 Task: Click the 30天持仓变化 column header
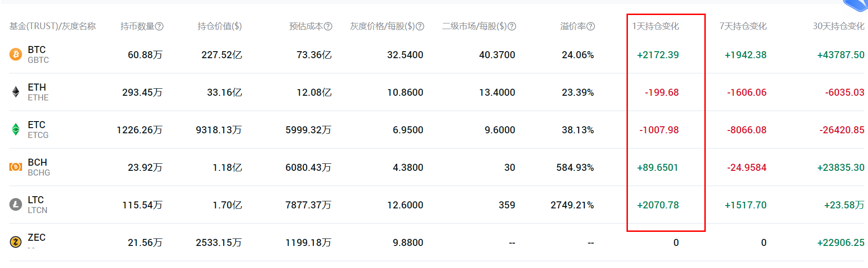point(838,26)
